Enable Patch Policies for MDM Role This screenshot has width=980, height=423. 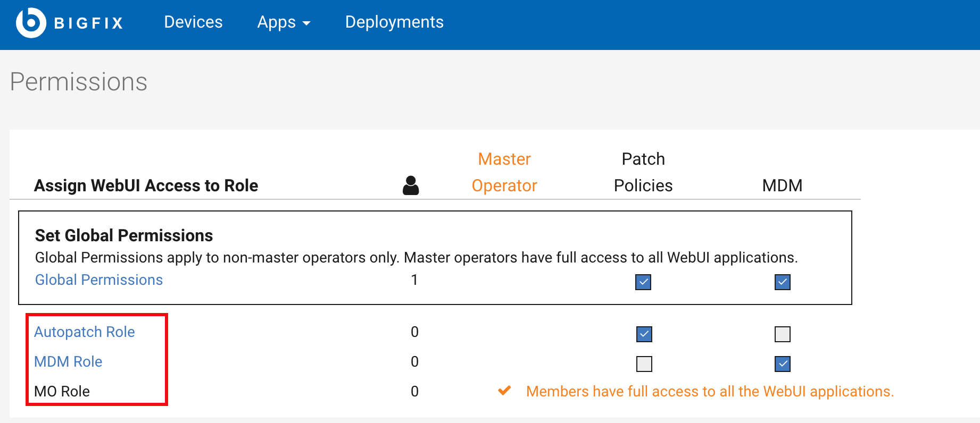[x=644, y=363]
